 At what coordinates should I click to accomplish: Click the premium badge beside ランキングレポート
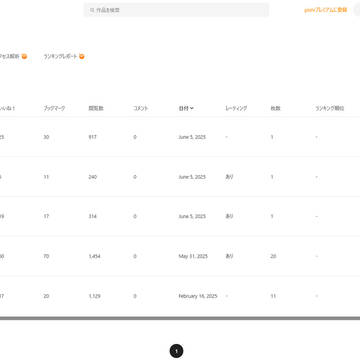(82, 57)
